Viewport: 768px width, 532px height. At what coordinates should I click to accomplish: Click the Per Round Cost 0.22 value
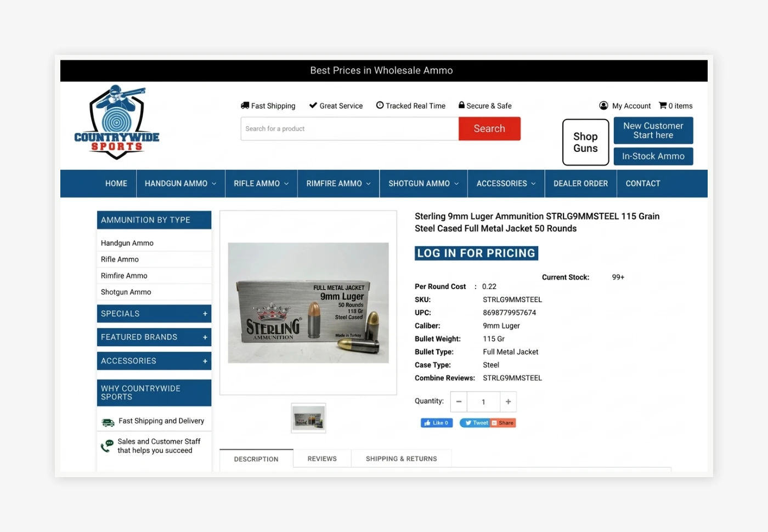pyautogui.click(x=489, y=286)
